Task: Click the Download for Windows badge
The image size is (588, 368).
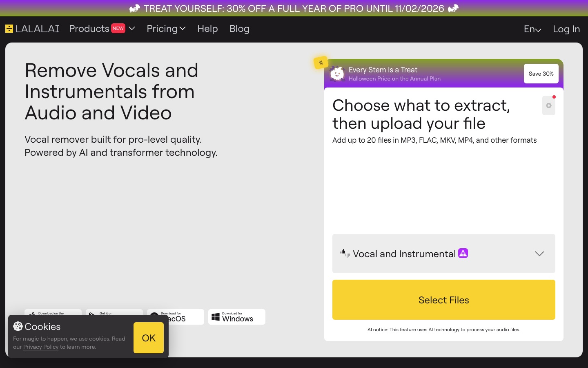Action: click(x=237, y=317)
